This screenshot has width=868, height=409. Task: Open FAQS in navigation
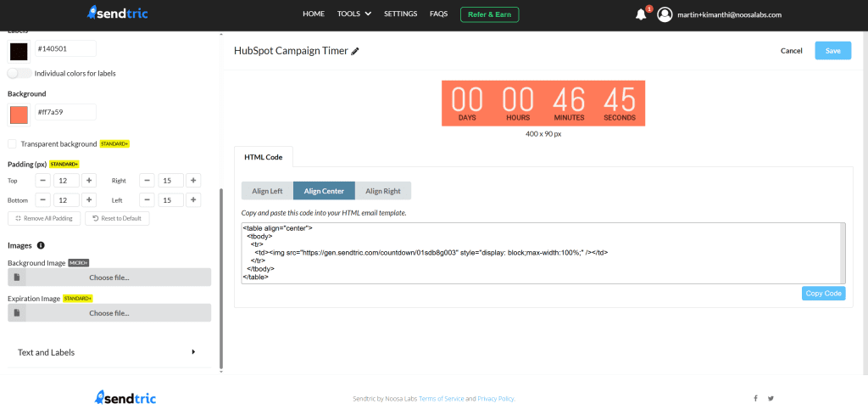(438, 14)
